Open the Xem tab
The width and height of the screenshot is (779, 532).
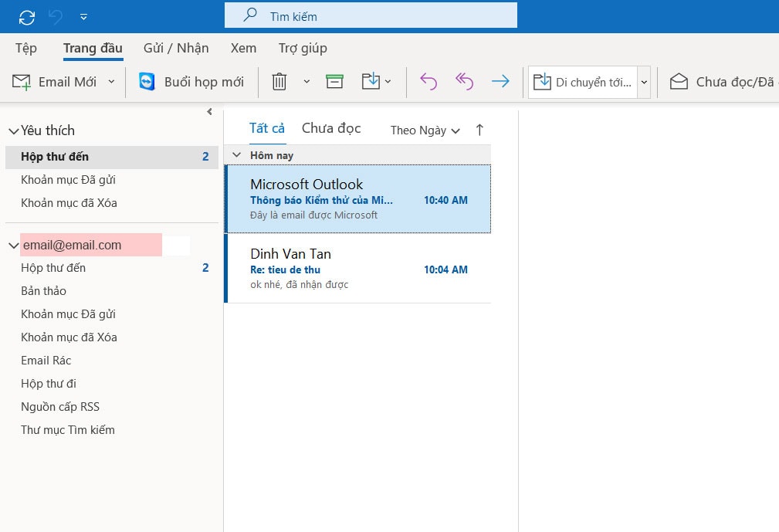click(x=243, y=48)
